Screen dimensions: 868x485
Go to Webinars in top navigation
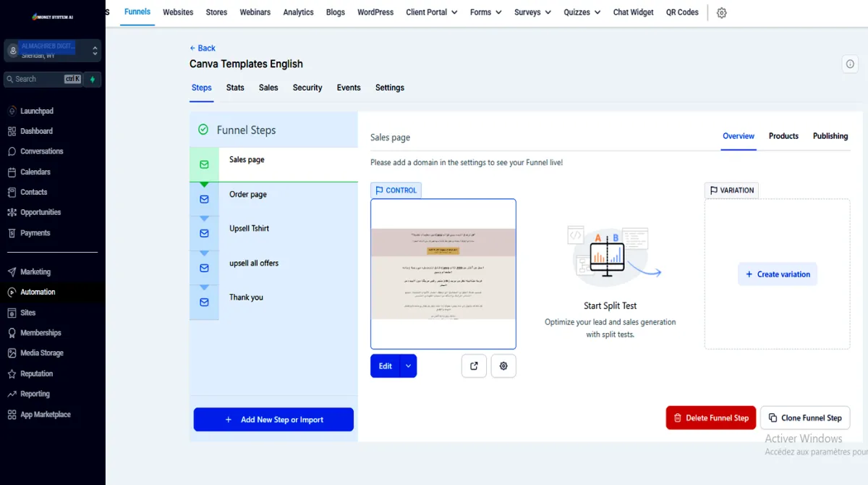[x=255, y=12]
